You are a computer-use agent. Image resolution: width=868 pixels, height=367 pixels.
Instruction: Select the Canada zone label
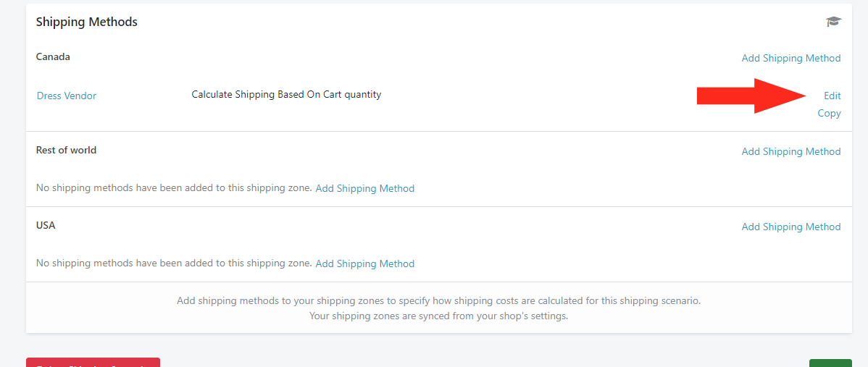click(53, 56)
